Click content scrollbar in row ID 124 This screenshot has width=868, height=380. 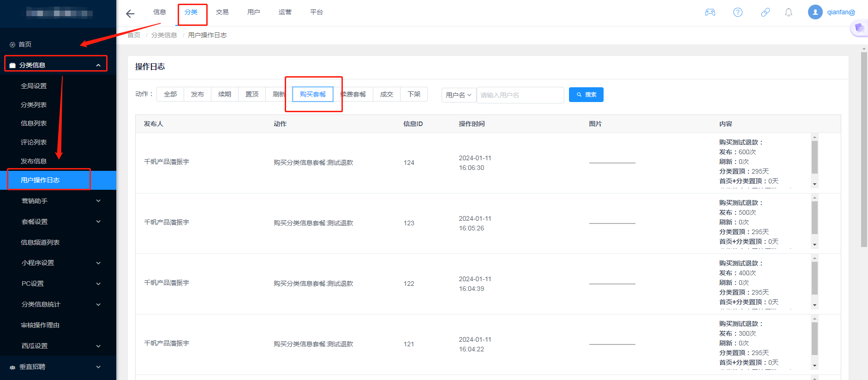click(x=814, y=157)
